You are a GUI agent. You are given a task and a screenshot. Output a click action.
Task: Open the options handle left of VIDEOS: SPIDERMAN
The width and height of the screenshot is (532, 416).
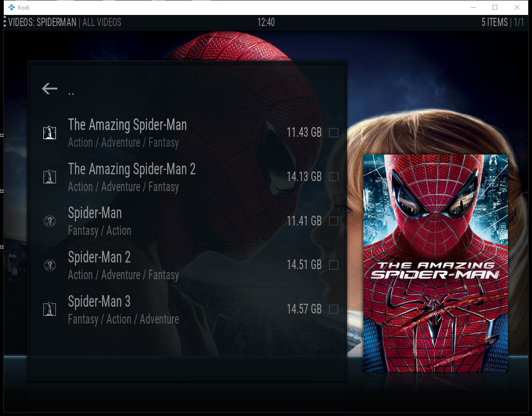click(5, 22)
